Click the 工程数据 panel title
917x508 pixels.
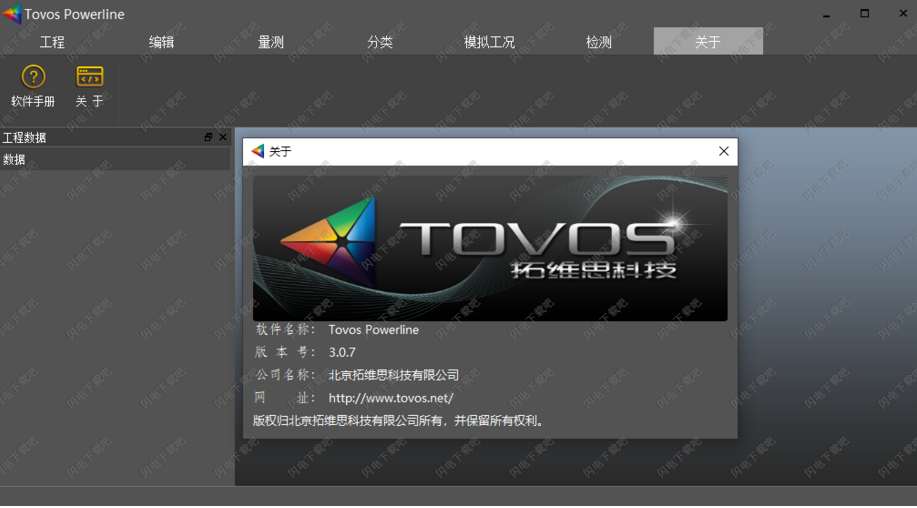(24, 137)
